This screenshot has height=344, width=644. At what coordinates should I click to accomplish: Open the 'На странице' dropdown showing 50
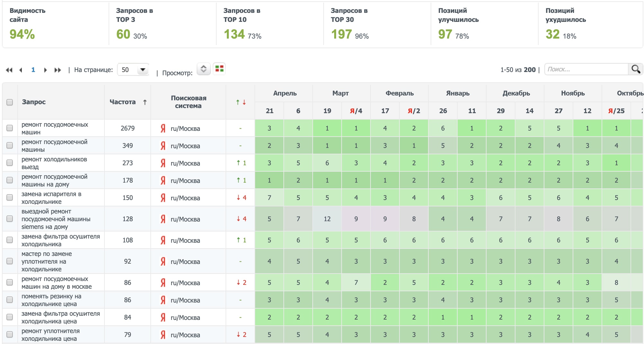tap(133, 70)
